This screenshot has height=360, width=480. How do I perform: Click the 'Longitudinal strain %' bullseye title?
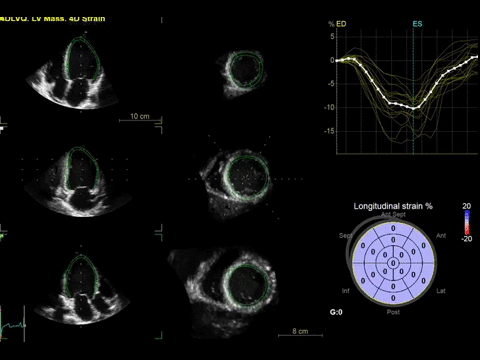click(393, 206)
